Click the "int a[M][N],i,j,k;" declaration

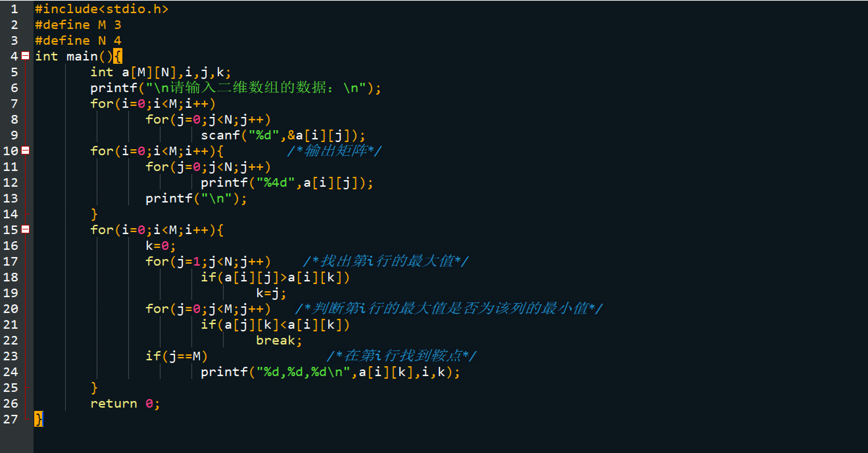[x=161, y=72]
